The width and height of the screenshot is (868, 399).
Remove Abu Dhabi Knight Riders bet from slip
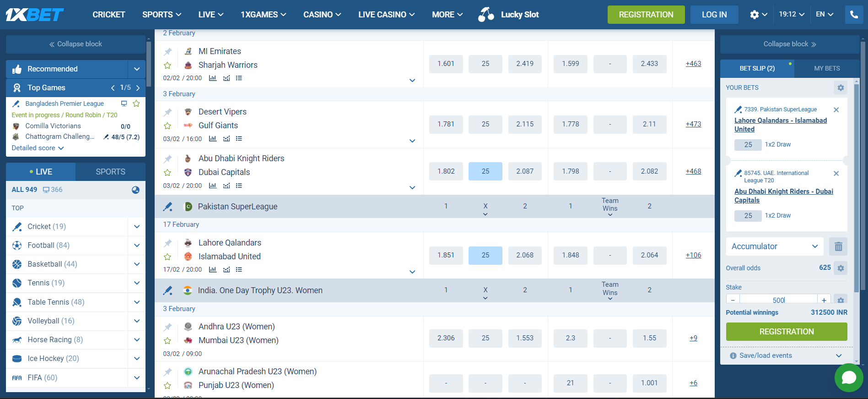[x=836, y=174]
